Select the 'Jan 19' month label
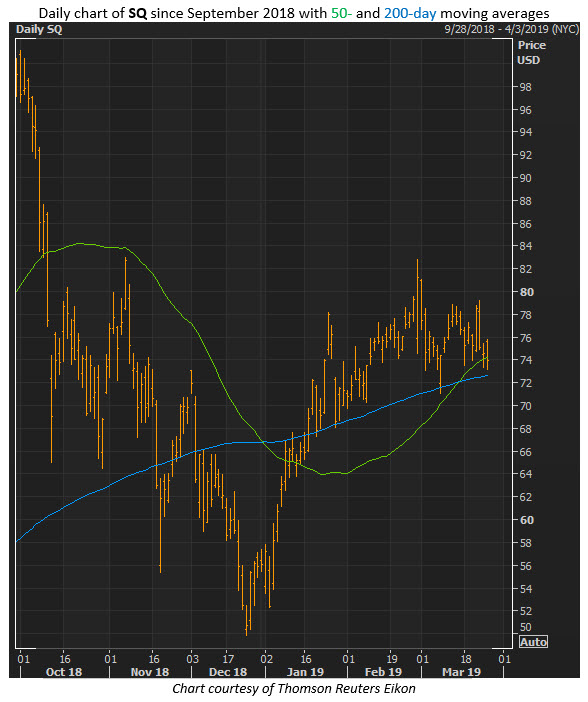 click(x=305, y=672)
